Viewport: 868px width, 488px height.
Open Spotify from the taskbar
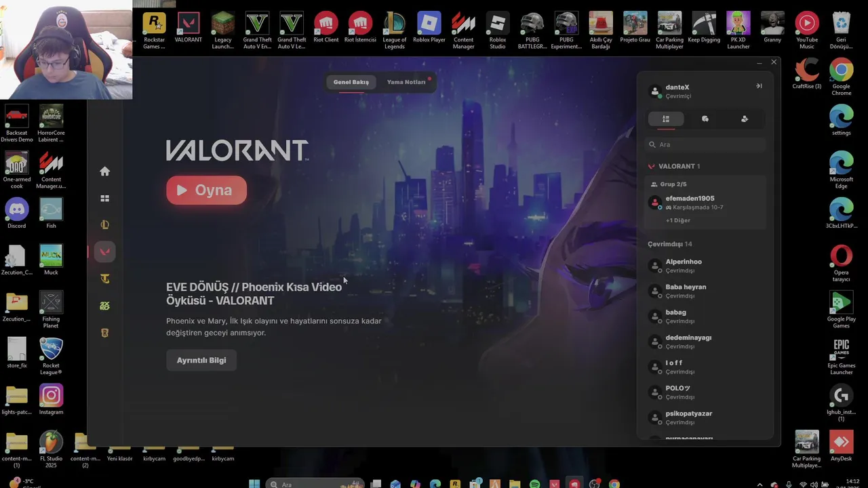tap(534, 484)
